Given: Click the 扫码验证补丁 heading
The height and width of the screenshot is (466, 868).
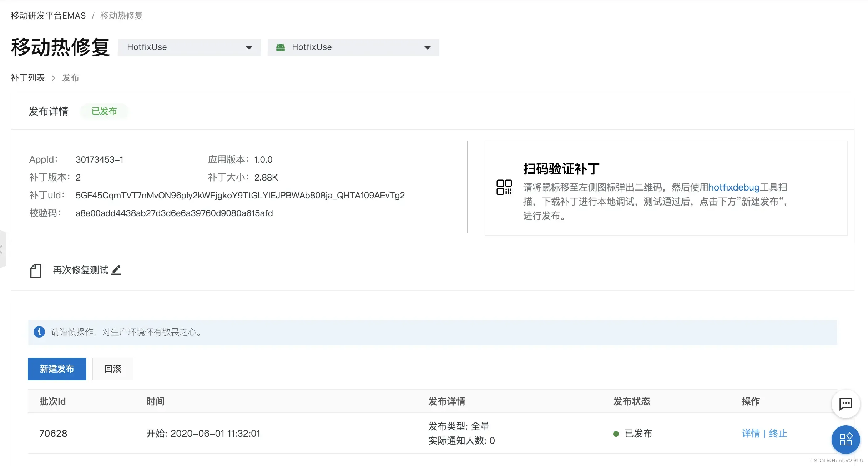Looking at the screenshot, I should click(561, 169).
